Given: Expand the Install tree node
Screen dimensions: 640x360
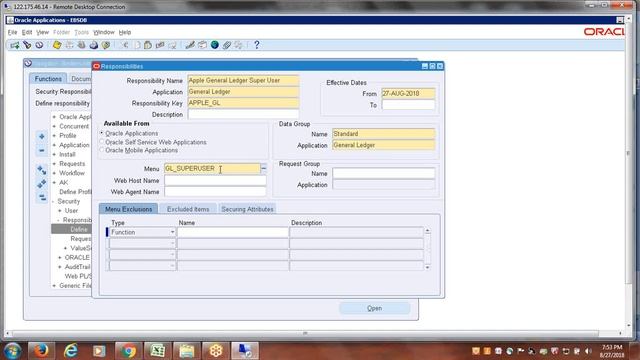Looking at the screenshot, I should pyautogui.click(x=54, y=154).
